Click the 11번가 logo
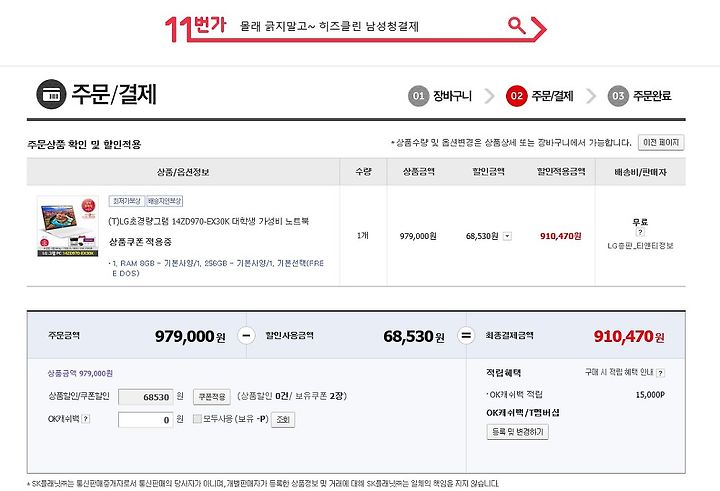The image size is (720, 491). (196, 28)
